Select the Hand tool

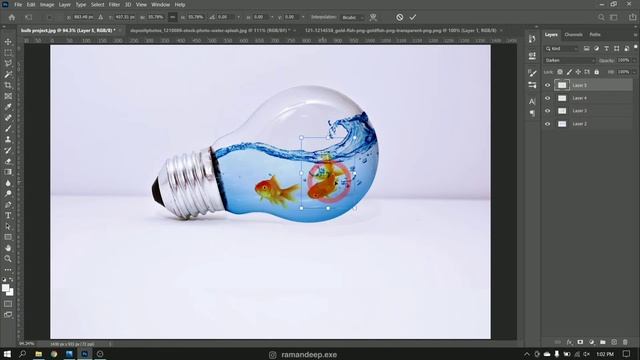pyautogui.click(x=8, y=248)
